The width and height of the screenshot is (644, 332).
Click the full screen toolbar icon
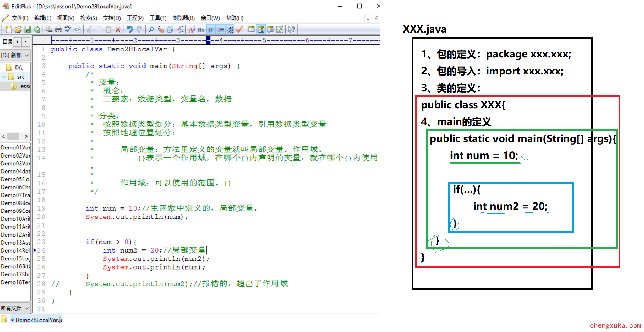(x=280, y=29)
